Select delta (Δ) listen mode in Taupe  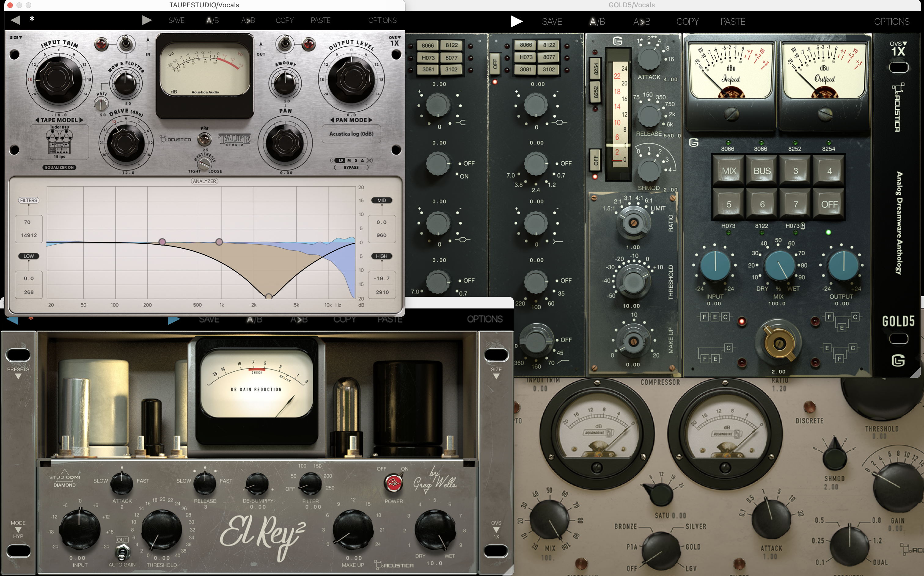[x=363, y=160]
